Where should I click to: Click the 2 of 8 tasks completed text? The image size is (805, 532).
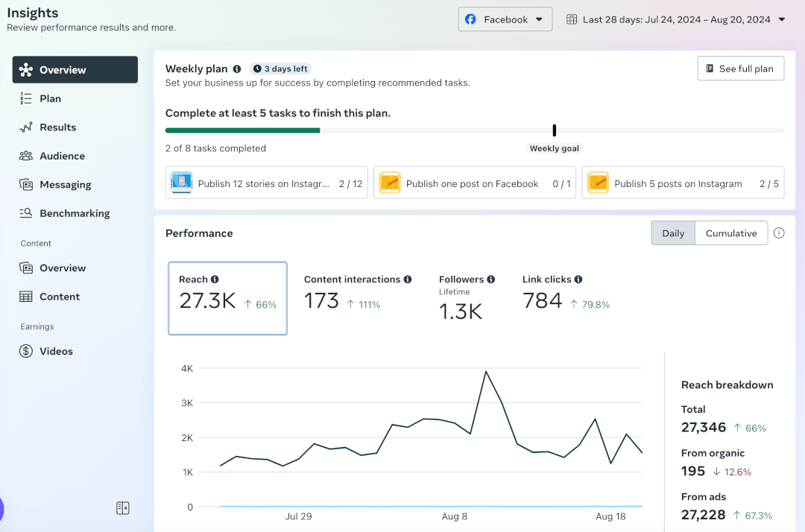tap(215, 148)
